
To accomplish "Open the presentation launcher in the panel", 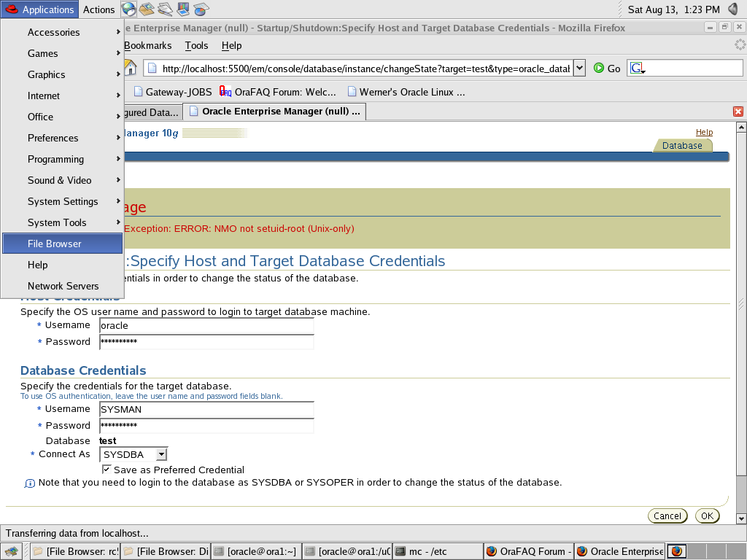I will (183, 9).
